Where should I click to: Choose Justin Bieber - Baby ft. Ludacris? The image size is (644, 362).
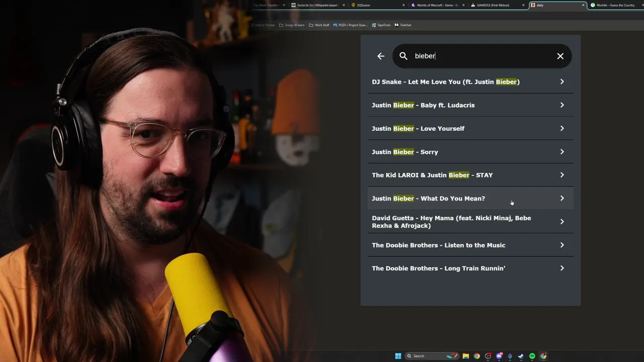(470, 105)
